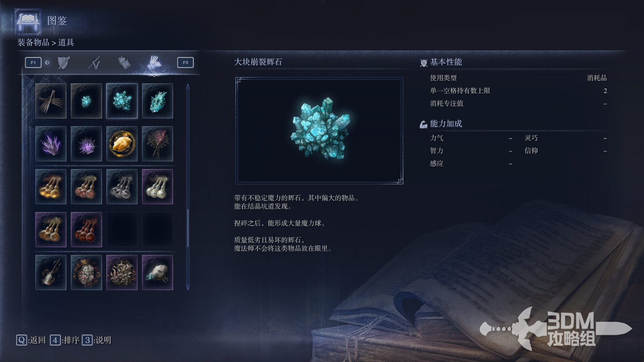
Task: Select the bundle of throwing needles item
Action: 51,101
